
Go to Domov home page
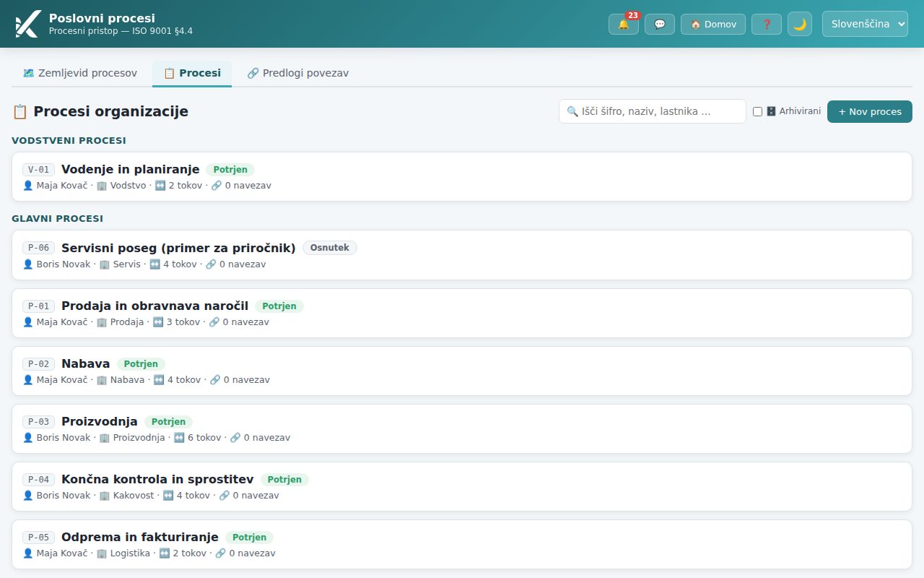click(713, 24)
